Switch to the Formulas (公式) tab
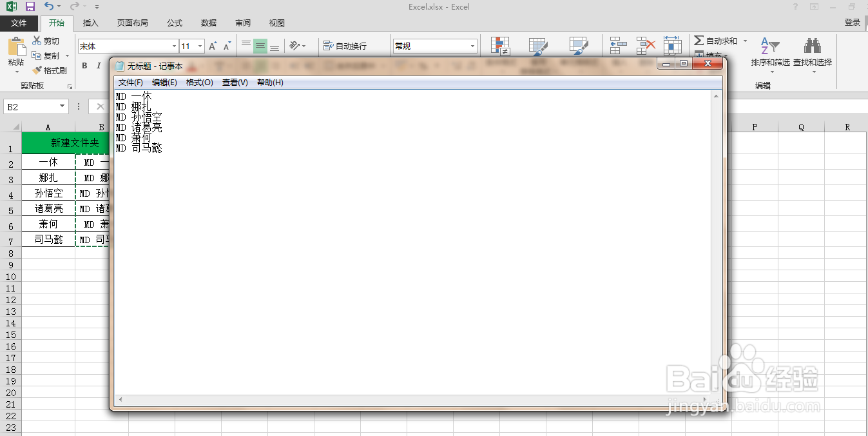Image resolution: width=868 pixels, height=436 pixels. [175, 23]
